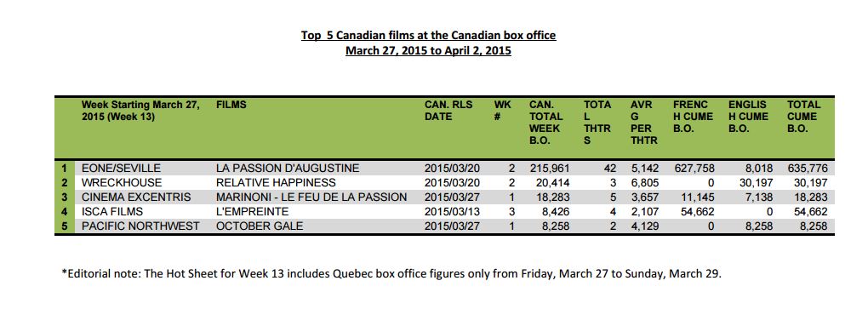868x332 pixels.
Task: Click the CINEMA EXCENTRIS distributor cell
Action: pyautogui.click(x=135, y=197)
